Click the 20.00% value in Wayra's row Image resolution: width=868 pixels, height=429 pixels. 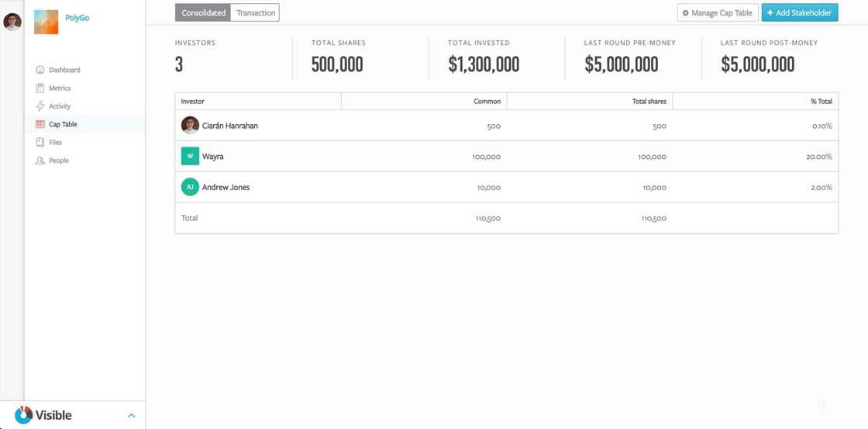coord(819,157)
